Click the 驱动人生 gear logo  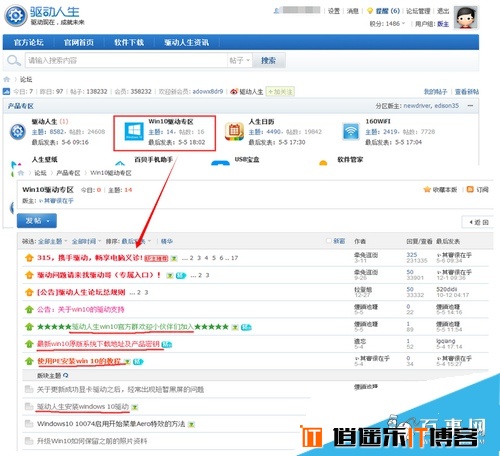click(16, 16)
